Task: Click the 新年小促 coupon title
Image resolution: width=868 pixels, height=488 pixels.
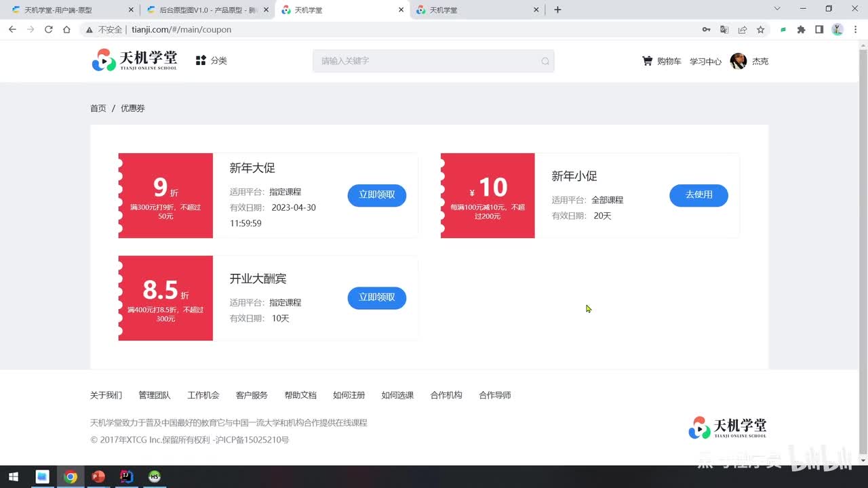Action: pyautogui.click(x=574, y=176)
